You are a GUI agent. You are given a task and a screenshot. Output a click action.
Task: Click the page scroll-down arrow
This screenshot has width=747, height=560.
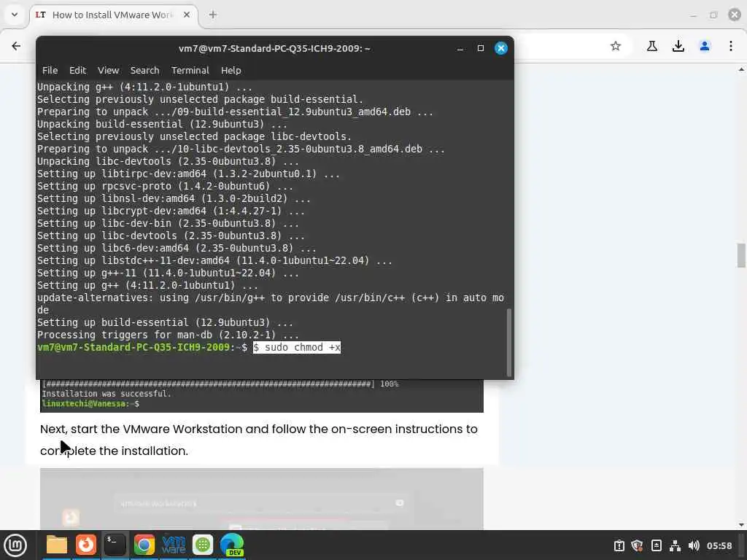pos(741,525)
